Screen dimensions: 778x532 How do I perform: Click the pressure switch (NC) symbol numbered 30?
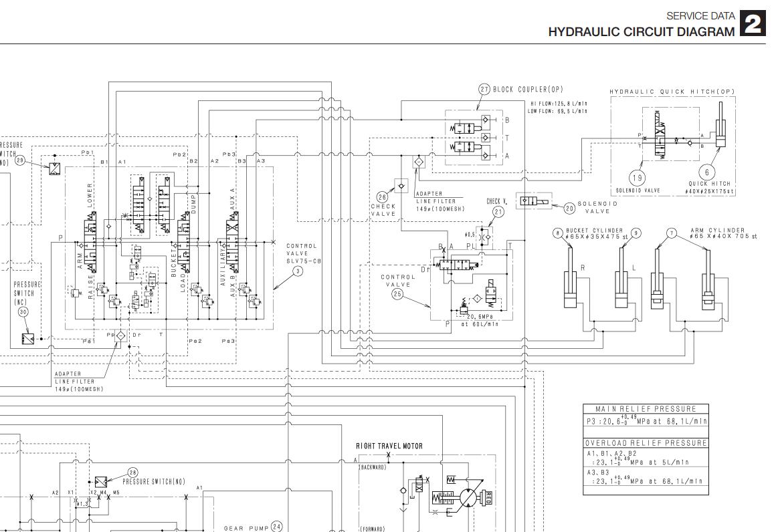tap(28, 339)
